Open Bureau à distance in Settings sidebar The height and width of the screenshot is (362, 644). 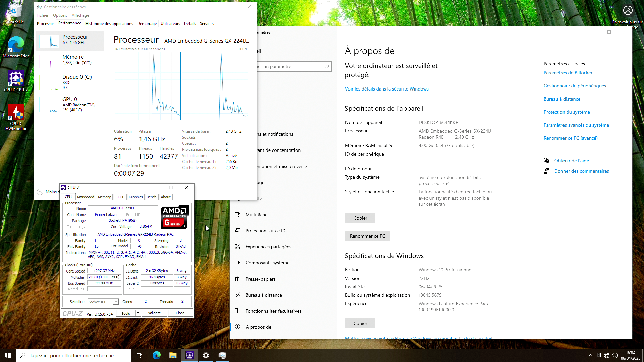tap(264, 295)
